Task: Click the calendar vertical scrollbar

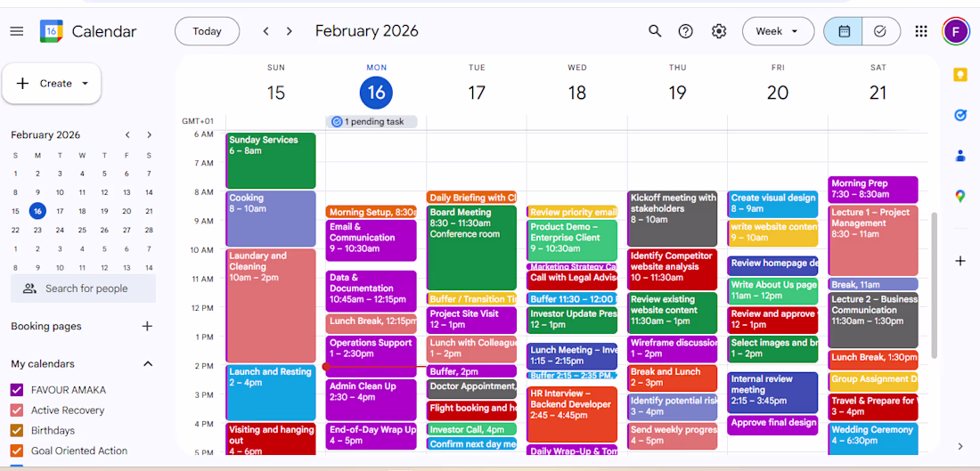Action: pos(935,285)
